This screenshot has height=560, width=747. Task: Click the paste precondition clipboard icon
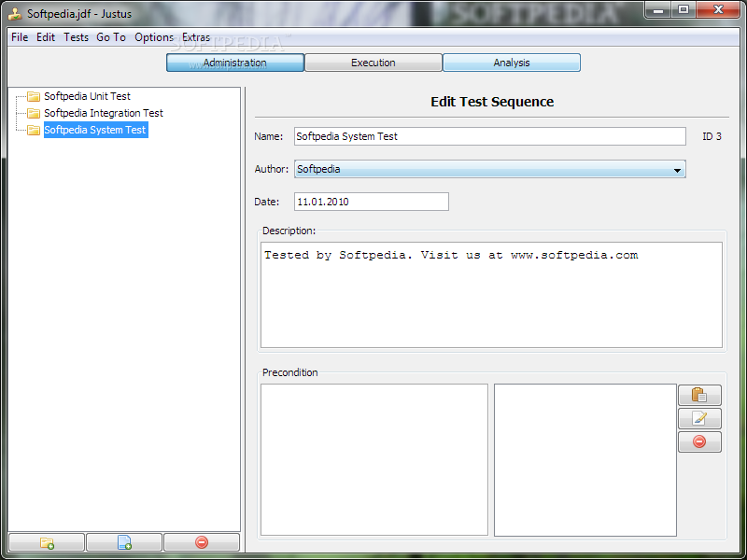tap(699, 395)
